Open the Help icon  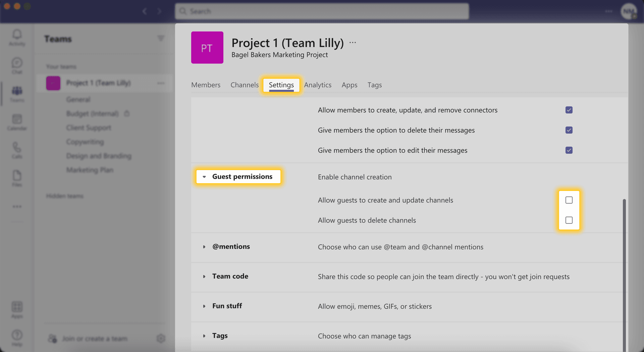click(17, 337)
